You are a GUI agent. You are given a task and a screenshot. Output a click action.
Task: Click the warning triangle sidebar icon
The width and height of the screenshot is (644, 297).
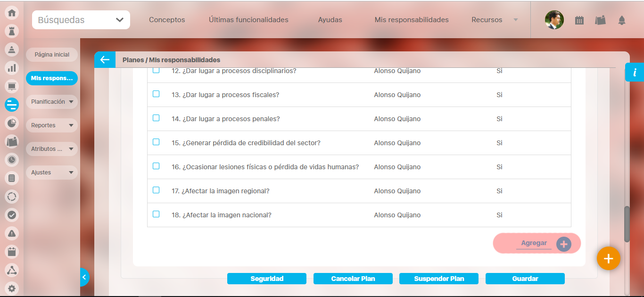(x=12, y=233)
